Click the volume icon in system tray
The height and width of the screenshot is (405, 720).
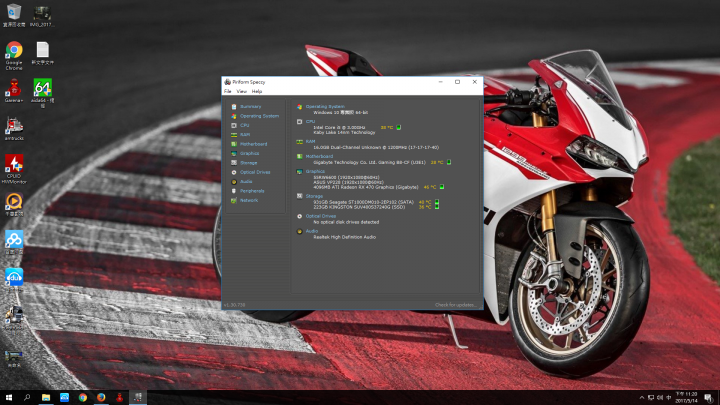pos(659,398)
